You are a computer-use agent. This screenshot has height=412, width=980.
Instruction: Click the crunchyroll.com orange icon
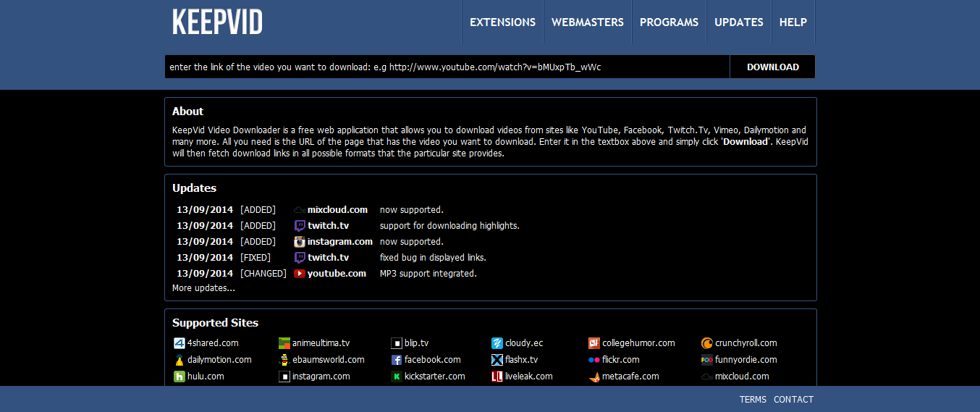click(707, 343)
